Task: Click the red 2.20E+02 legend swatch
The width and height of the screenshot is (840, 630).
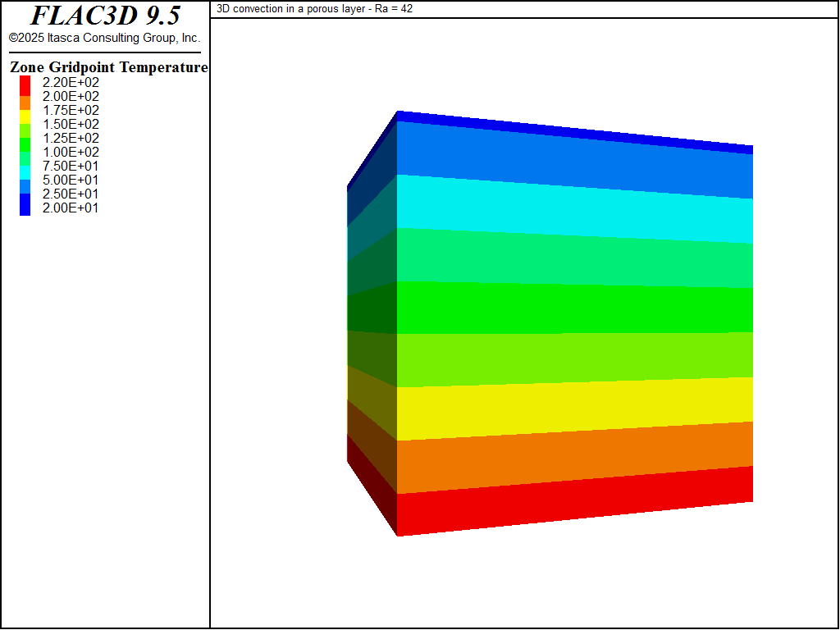Action: click(25, 85)
